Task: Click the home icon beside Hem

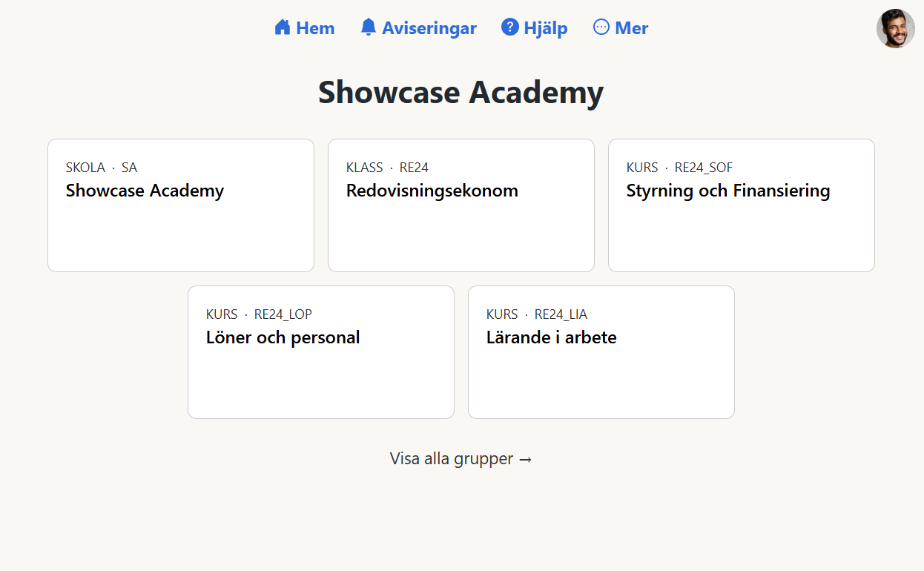Action: (281, 27)
